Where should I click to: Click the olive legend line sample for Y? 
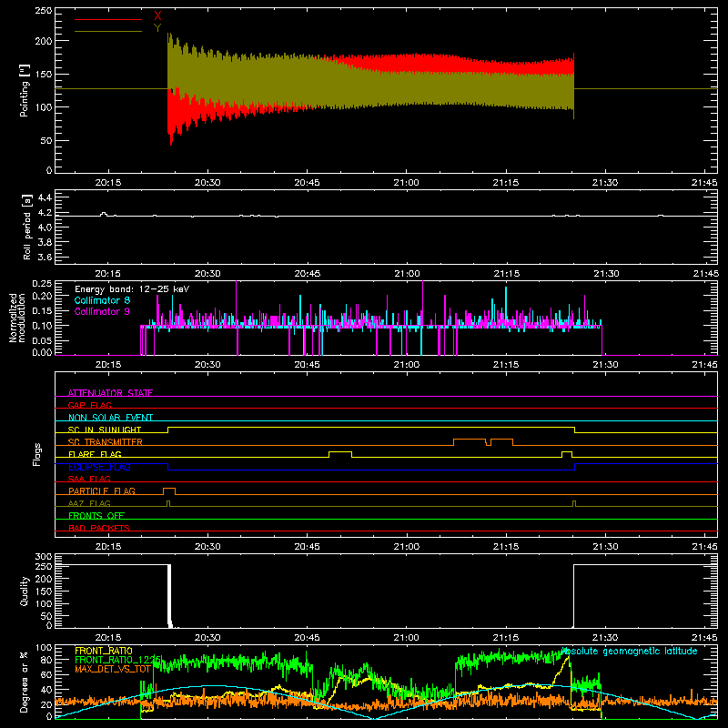[x=108, y=32]
